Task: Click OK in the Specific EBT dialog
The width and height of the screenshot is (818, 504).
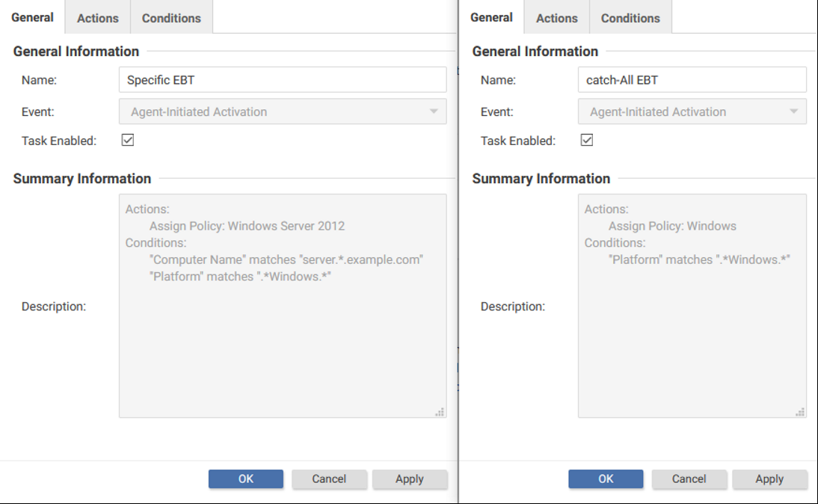Action: pos(246,479)
